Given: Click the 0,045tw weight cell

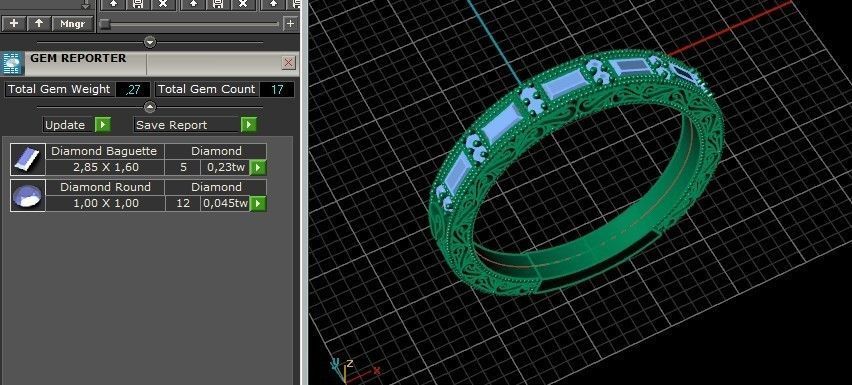Looking at the screenshot, I should (x=225, y=203).
